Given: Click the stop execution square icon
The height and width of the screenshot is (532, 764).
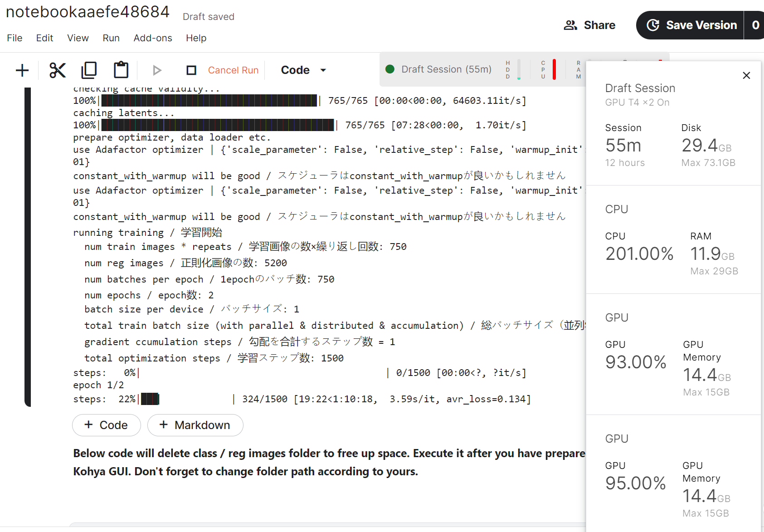Looking at the screenshot, I should tap(191, 70).
